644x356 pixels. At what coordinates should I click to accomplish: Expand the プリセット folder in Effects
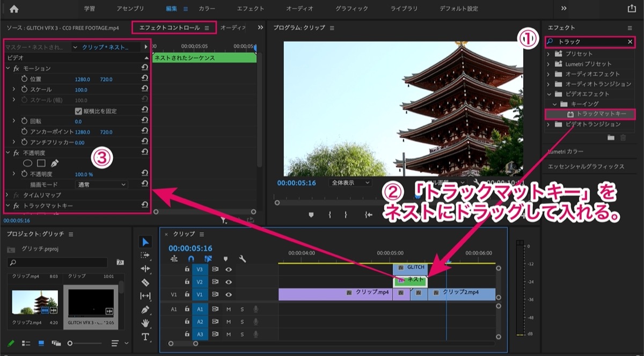[x=548, y=54]
